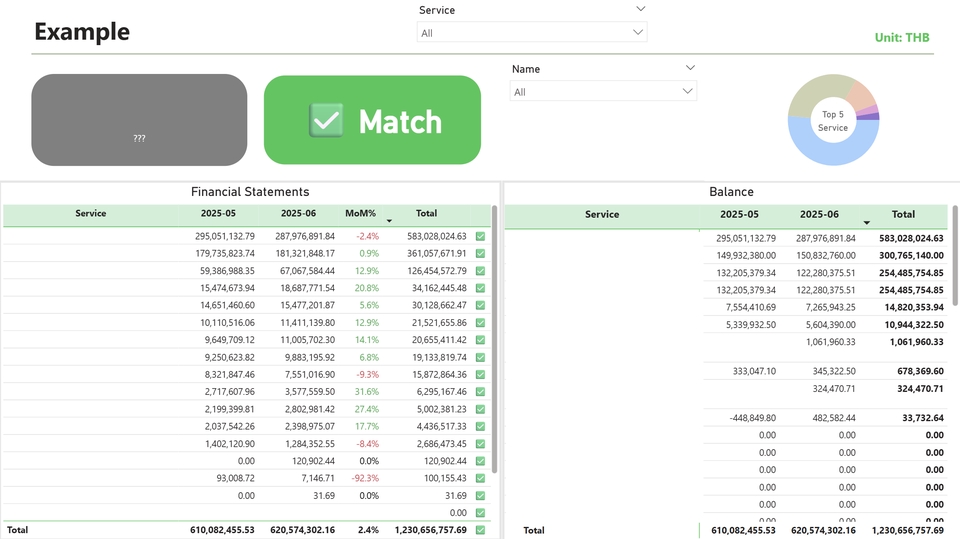960x539 pixels.
Task: Click the green check icon in the 361,057,671.91 row
Action: tap(481, 254)
